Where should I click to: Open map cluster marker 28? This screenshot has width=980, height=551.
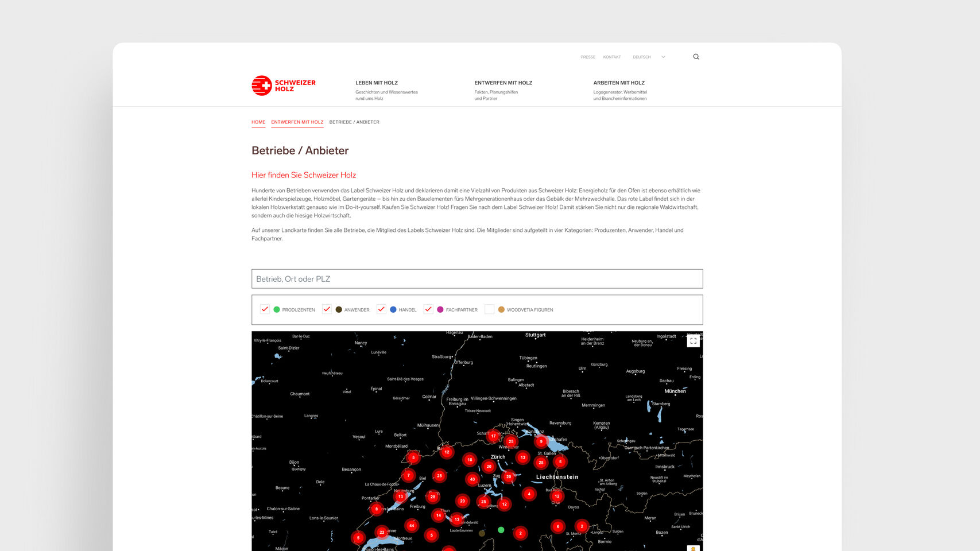pyautogui.click(x=433, y=497)
